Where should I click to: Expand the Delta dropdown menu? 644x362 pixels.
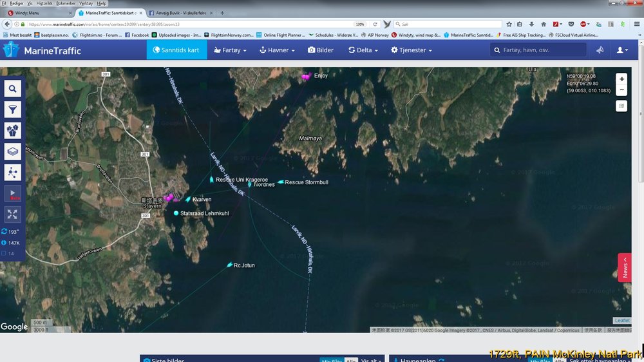[x=363, y=50]
